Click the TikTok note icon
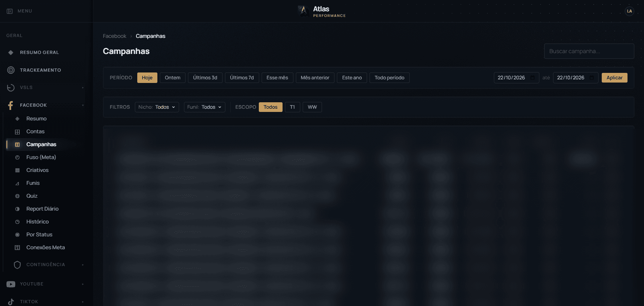This screenshot has width=644, height=306. pos(11,302)
